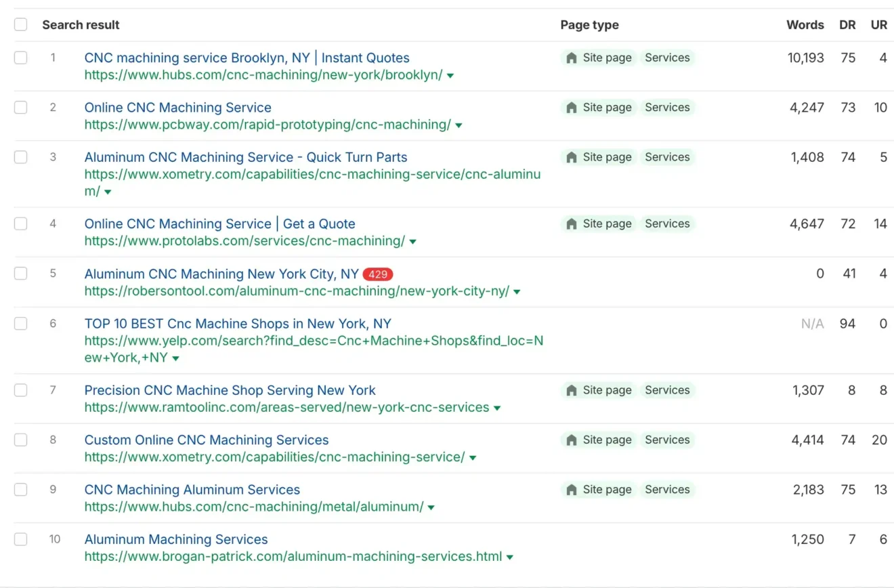The height and width of the screenshot is (588, 894).
Task: Open 'Custom Online CNC Machining Services' title
Action: 207,440
